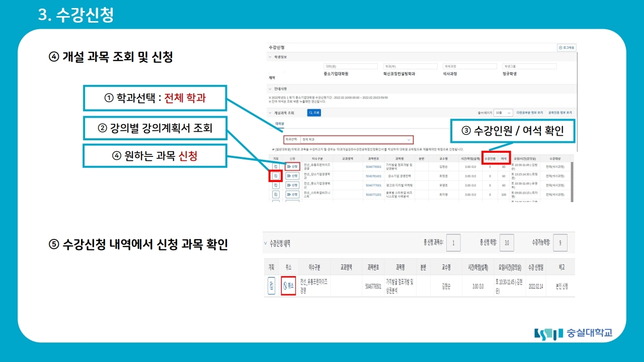Click highlighted lecture plan icon for 강소기업경영학과 row
The width and height of the screenshot is (644, 362).
point(276,175)
